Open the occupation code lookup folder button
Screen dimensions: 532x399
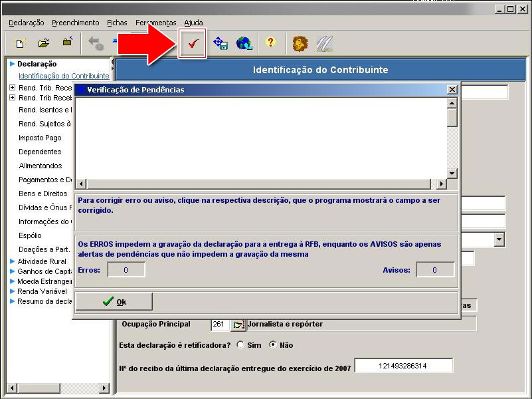238,325
